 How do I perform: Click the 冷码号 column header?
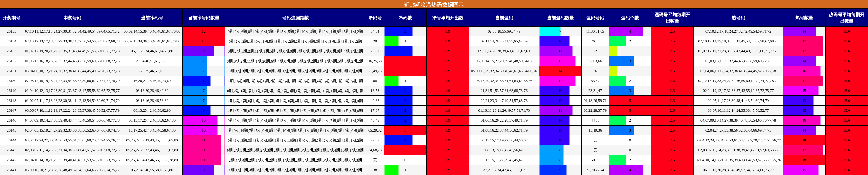coord(375,18)
